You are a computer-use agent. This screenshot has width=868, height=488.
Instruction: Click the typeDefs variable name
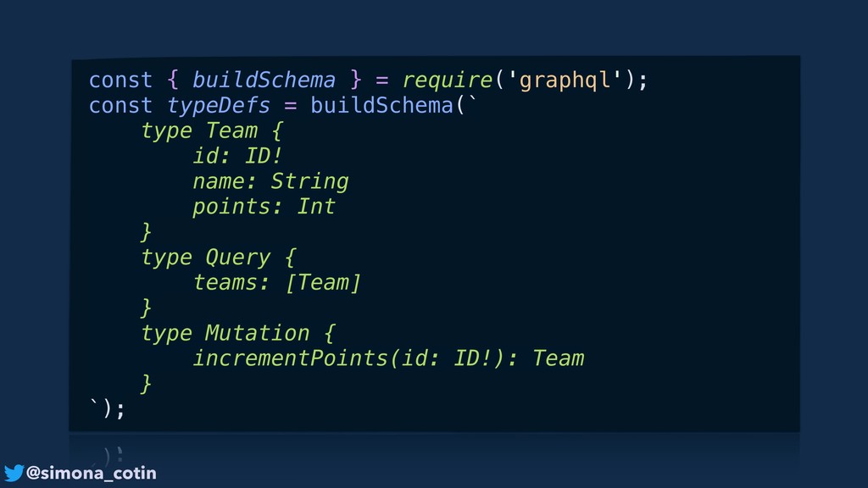219,105
